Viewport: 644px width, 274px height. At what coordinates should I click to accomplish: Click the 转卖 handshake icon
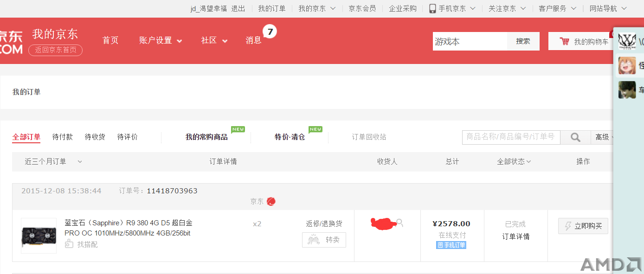coord(314,240)
